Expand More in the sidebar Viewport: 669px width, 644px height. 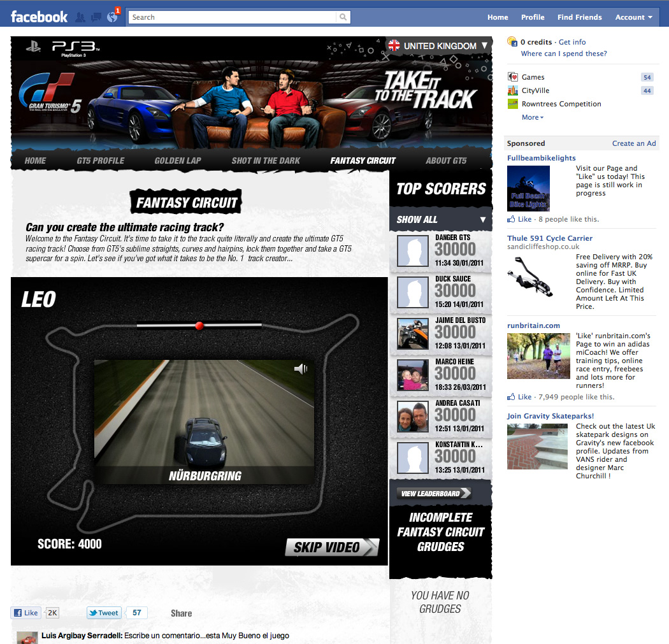click(x=533, y=117)
